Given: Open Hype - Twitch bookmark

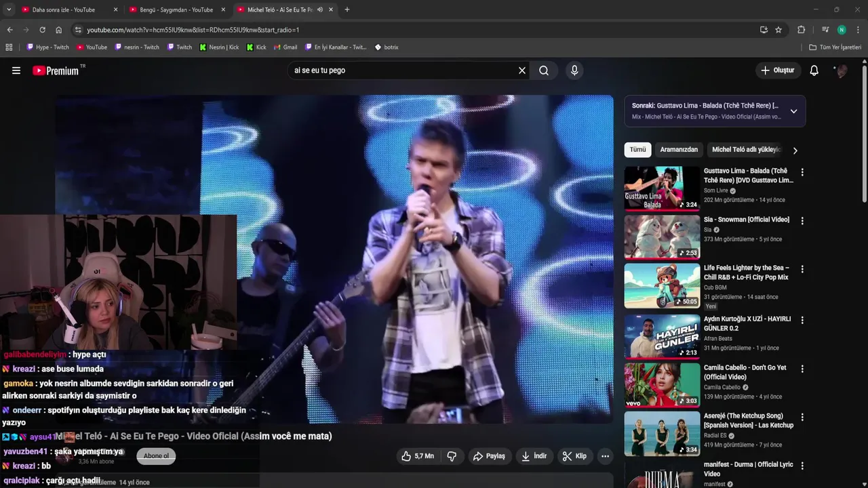Looking at the screenshot, I should (x=47, y=47).
